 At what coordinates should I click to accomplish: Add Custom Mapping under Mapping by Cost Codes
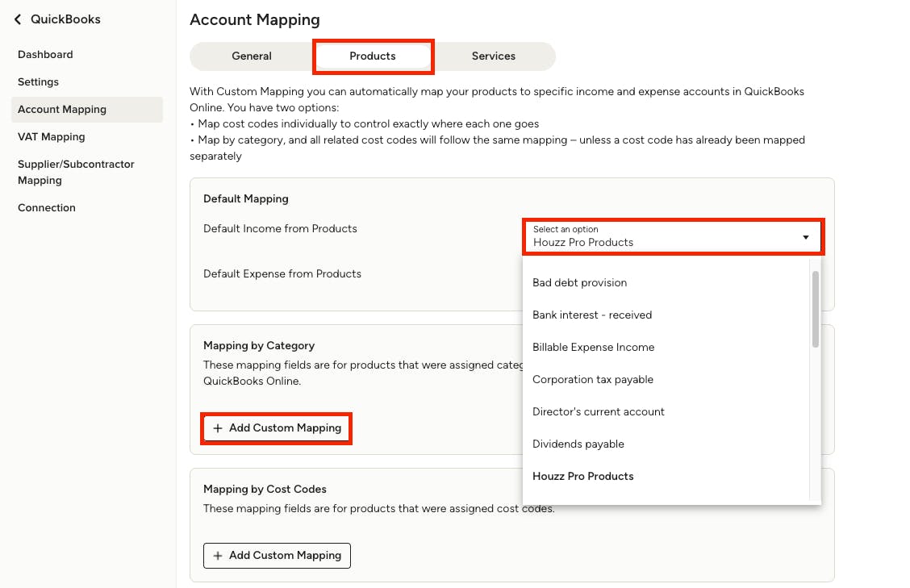coord(277,556)
